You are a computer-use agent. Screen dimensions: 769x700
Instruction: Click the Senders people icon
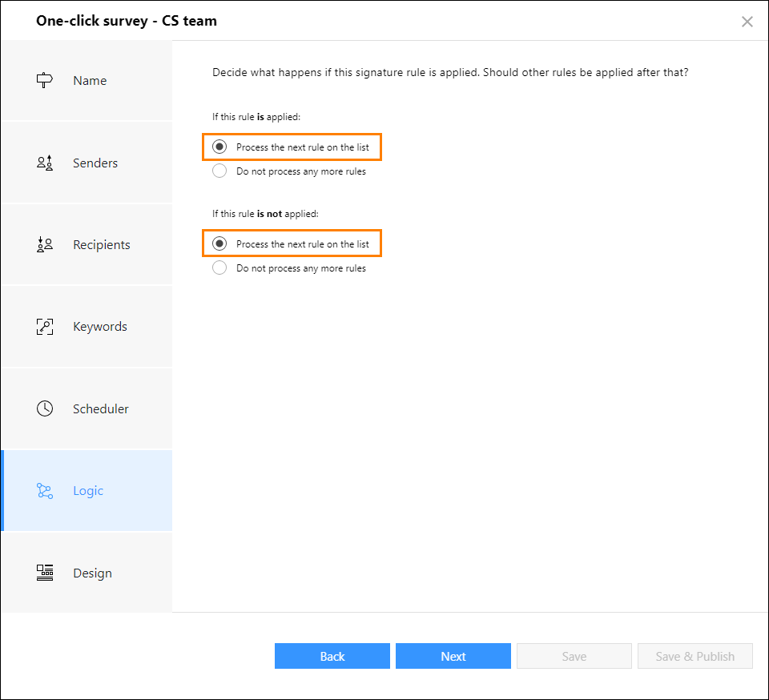point(45,163)
